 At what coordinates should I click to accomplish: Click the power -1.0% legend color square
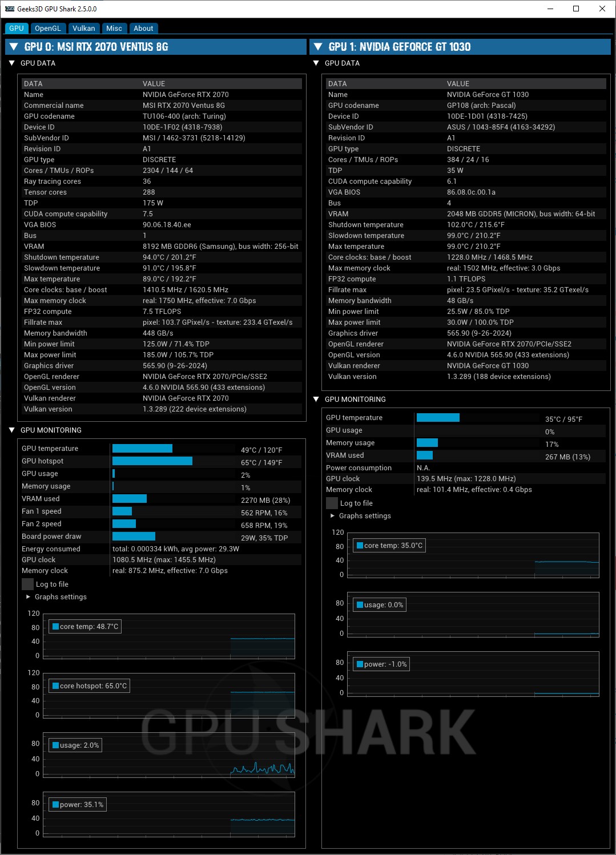[360, 664]
